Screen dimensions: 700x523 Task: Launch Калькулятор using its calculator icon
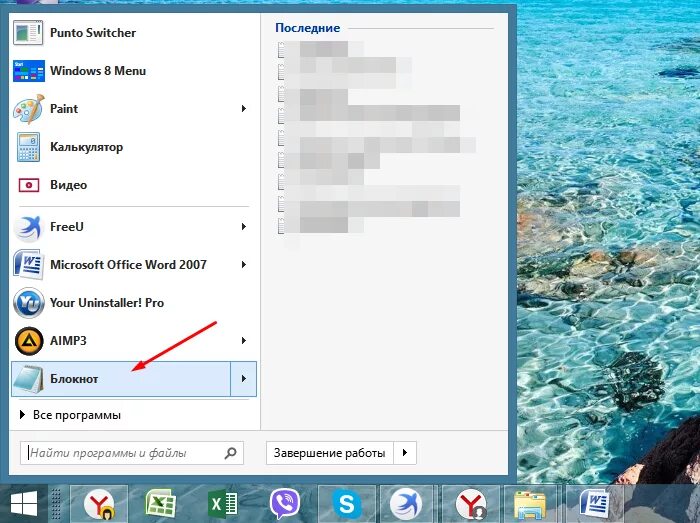(x=29, y=147)
